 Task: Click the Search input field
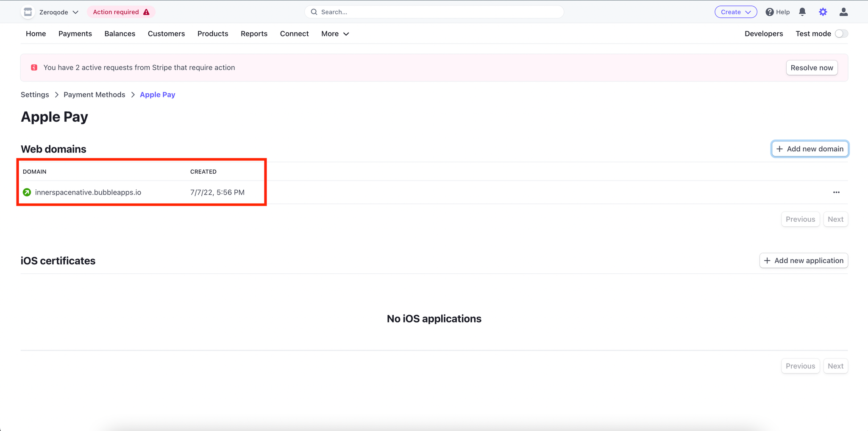click(434, 12)
